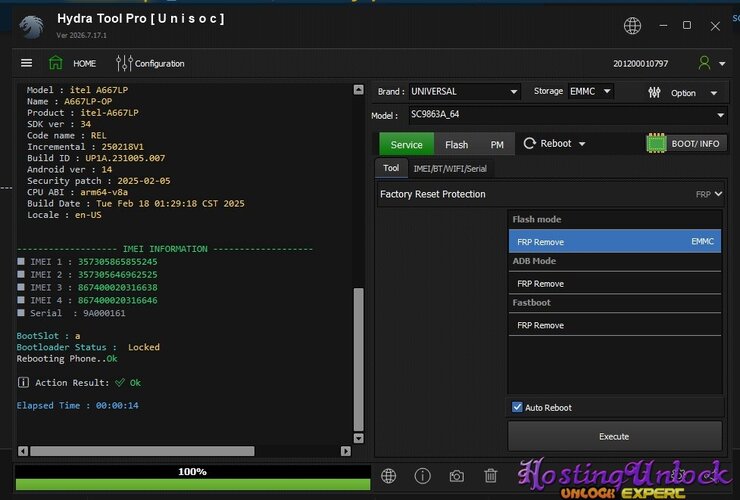This screenshot has width=740, height=500.
Task: Expand the Reboot dropdown arrow
Action: [582, 144]
